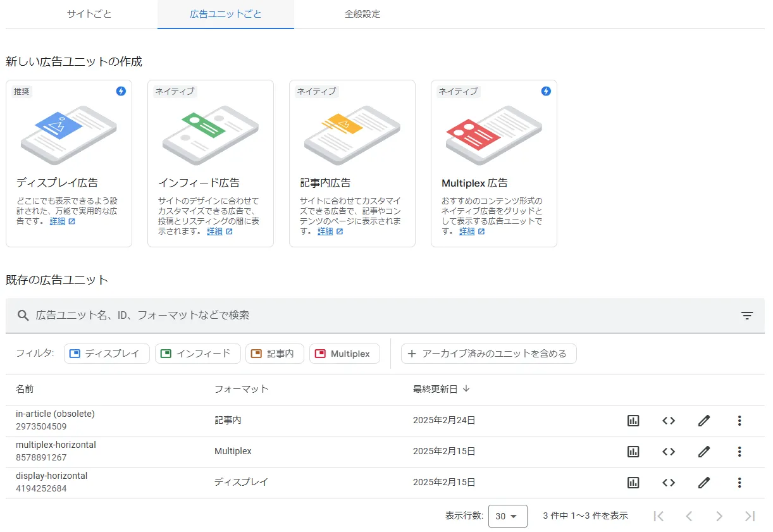The height and width of the screenshot is (532, 773).
Task: Open the 表示行数 rows dropdown
Action: [507, 516]
